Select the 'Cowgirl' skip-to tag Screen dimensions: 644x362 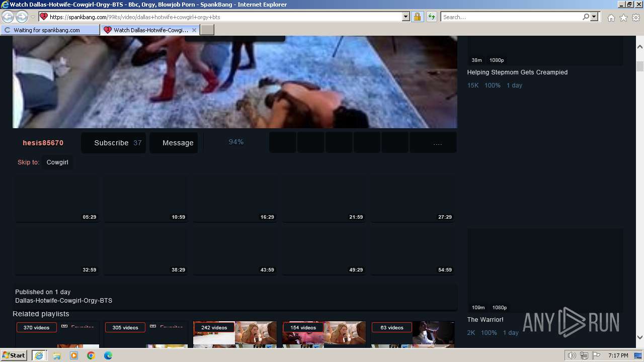point(57,162)
